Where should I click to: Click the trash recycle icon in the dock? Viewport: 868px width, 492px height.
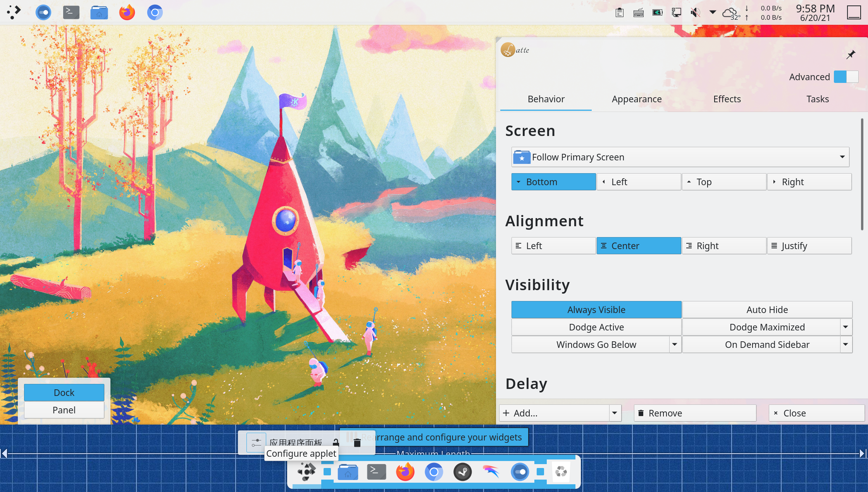pyautogui.click(x=561, y=472)
